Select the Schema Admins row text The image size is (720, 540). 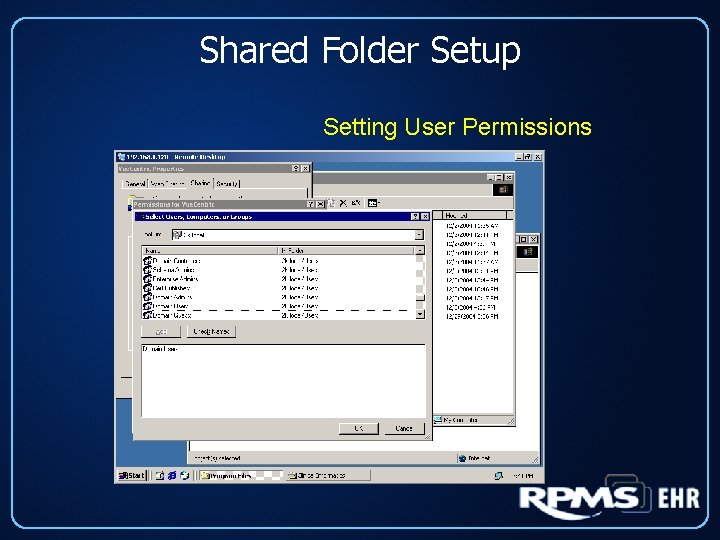click(x=174, y=270)
